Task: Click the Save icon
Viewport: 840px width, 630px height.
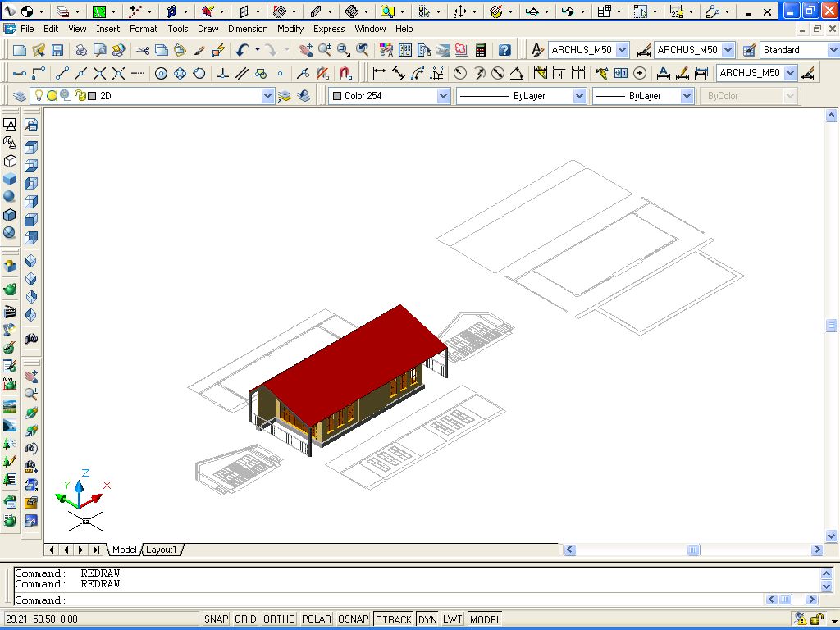Action: [57, 50]
